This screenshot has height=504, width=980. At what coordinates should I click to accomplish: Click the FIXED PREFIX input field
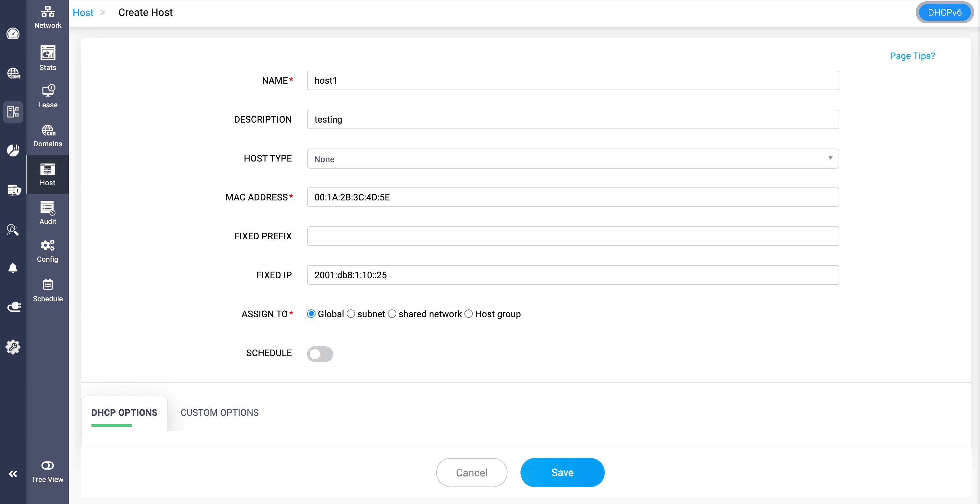[x=573, y=236]
